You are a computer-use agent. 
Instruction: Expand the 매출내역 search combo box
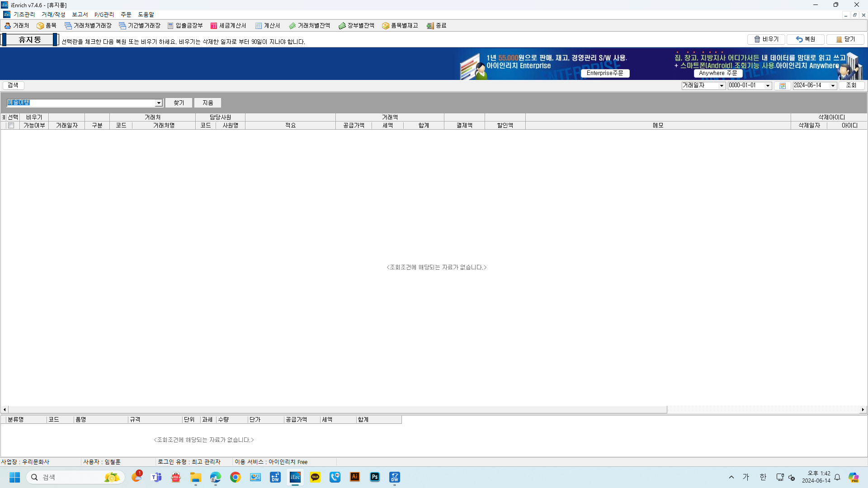159,103
